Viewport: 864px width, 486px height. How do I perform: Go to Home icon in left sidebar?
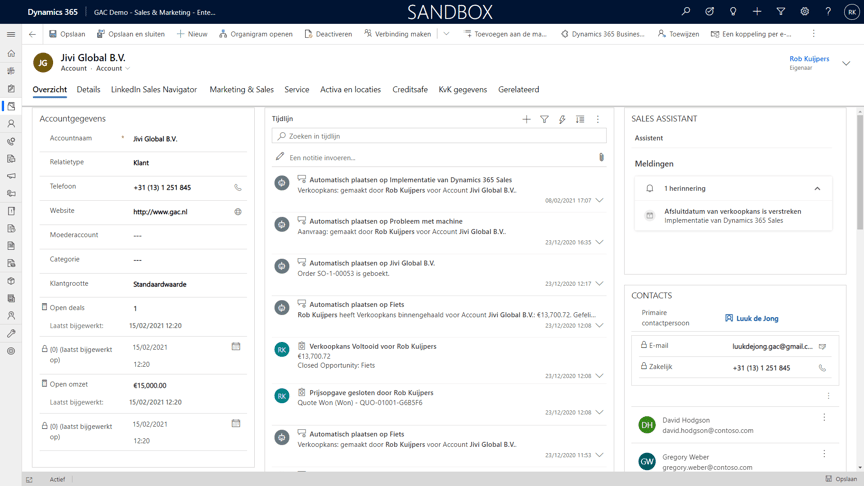click(11, 53)
